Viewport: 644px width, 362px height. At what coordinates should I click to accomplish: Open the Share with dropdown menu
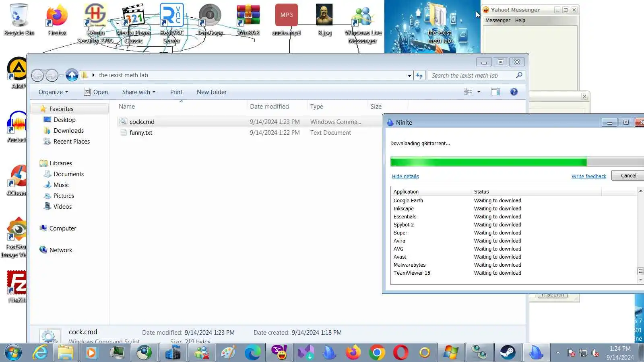pyautogui.click(x=139, y=92)
